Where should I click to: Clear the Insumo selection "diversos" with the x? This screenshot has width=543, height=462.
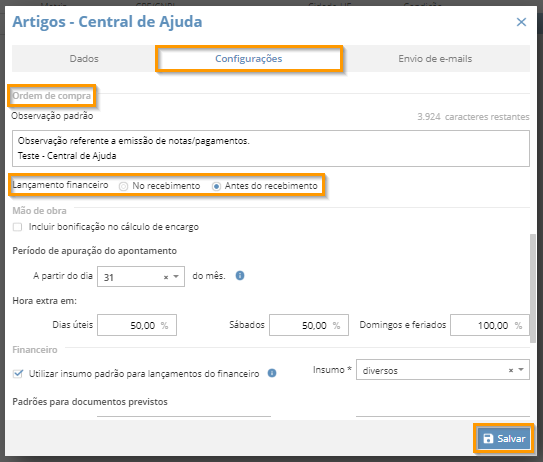coord(510,370)
